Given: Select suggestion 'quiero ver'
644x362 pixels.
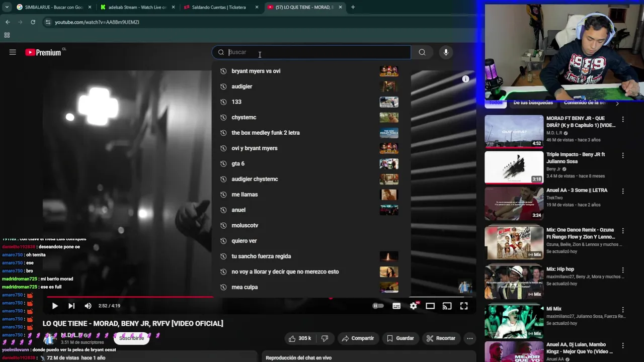Looking at the screenshot, I should tap(311, 241).
